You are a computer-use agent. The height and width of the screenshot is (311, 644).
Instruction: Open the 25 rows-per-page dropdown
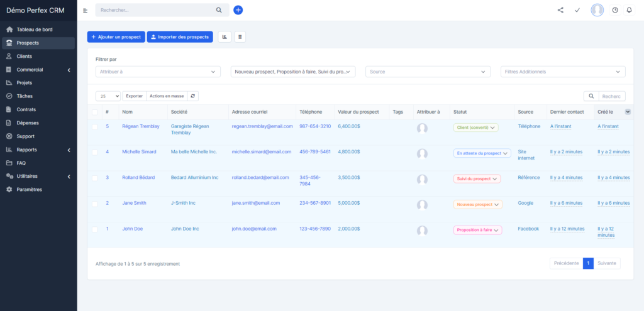click(108, 96)
